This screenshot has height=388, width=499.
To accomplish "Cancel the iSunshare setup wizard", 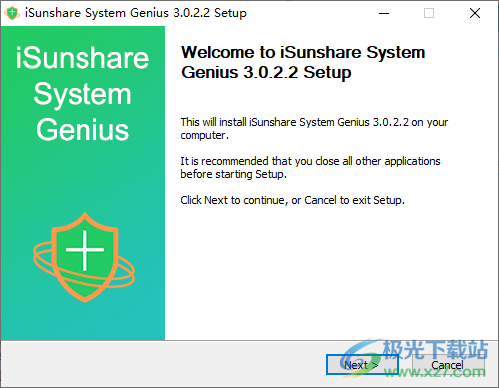I will (x=448, y=364).
